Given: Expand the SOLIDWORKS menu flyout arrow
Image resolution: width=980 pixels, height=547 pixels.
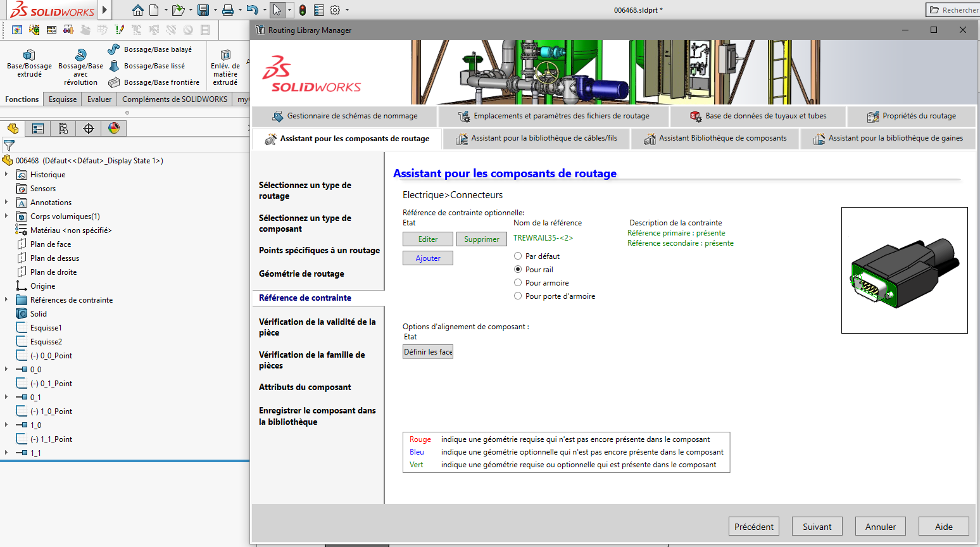Looking at the screenshot, I should pos(105,10).
